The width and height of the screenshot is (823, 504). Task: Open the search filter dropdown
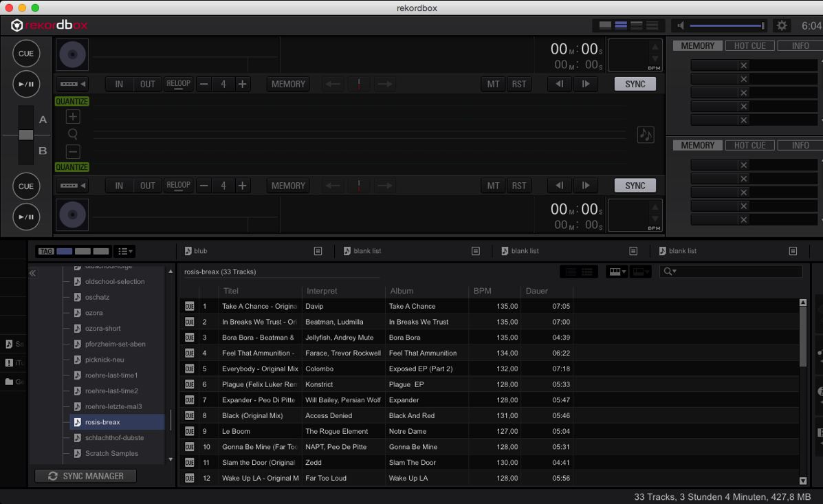pyautogui.click(x=668, y=272)
